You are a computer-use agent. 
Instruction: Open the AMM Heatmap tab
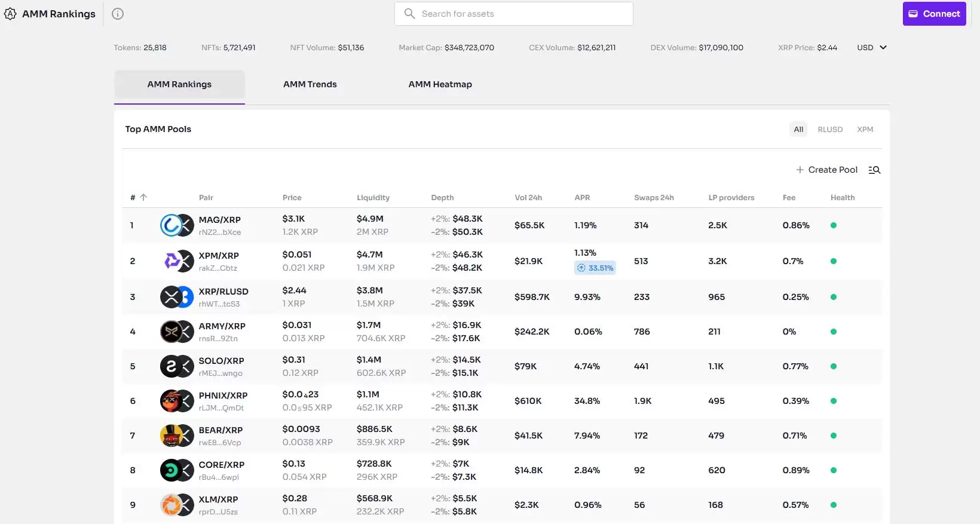click(440, 84)
